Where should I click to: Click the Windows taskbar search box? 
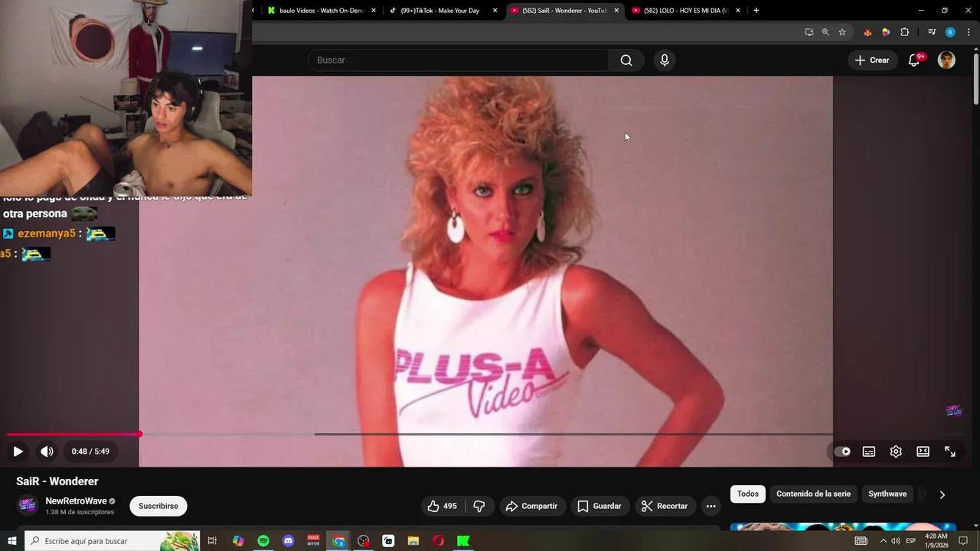pos(112,541)
